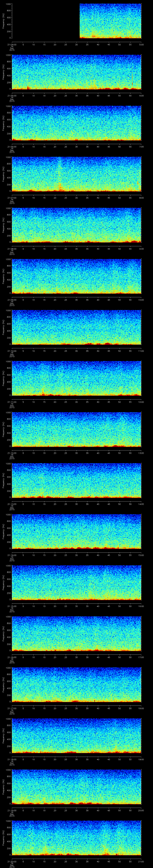Select the spectrogram panel starting at 21:14:00

pos(77,532)
